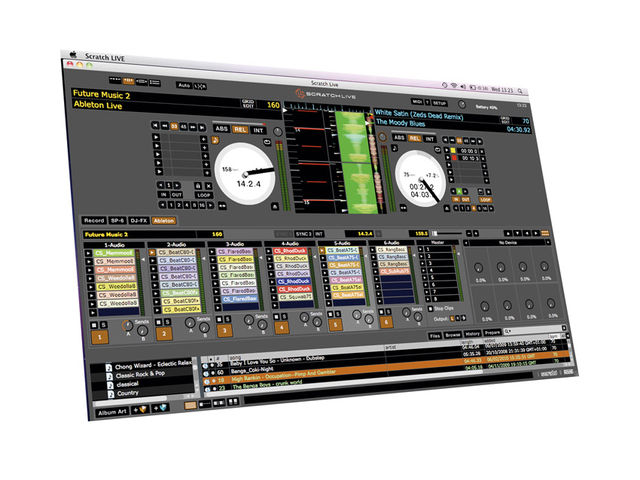Open the Record tab
The image size is (640, 480).
click(x=94, y=220)
